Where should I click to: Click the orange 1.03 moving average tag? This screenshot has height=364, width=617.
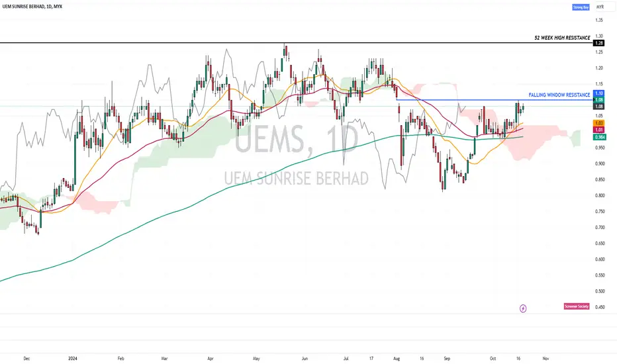(599, 123)
